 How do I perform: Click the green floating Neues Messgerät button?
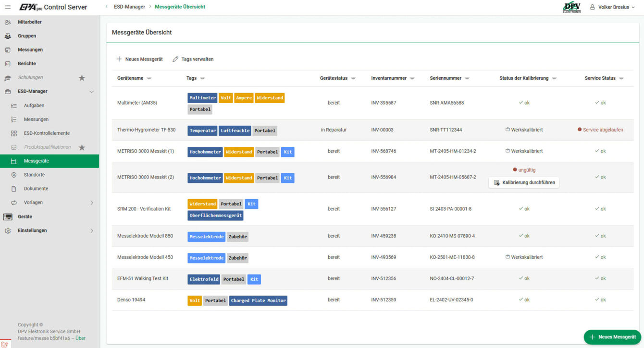coord(612,337)
